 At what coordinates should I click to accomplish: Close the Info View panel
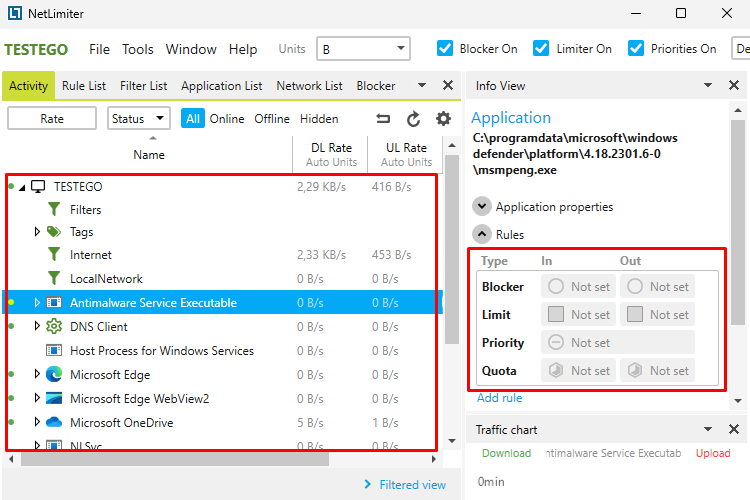point(734,85)
